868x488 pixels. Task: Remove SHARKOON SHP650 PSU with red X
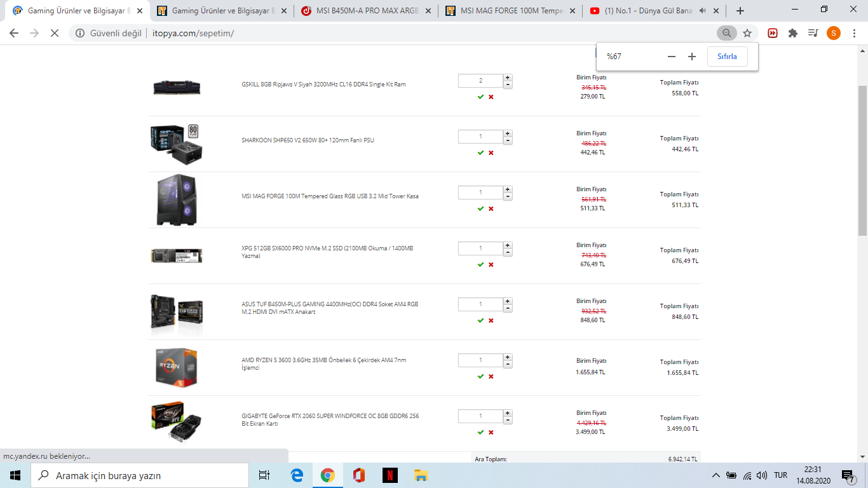(x=491, y=152)
